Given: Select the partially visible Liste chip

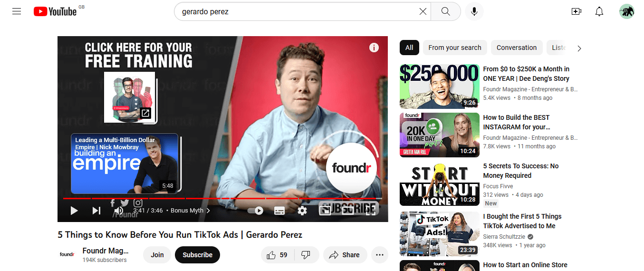Looking at the screenshot, I should pos(558,48).
